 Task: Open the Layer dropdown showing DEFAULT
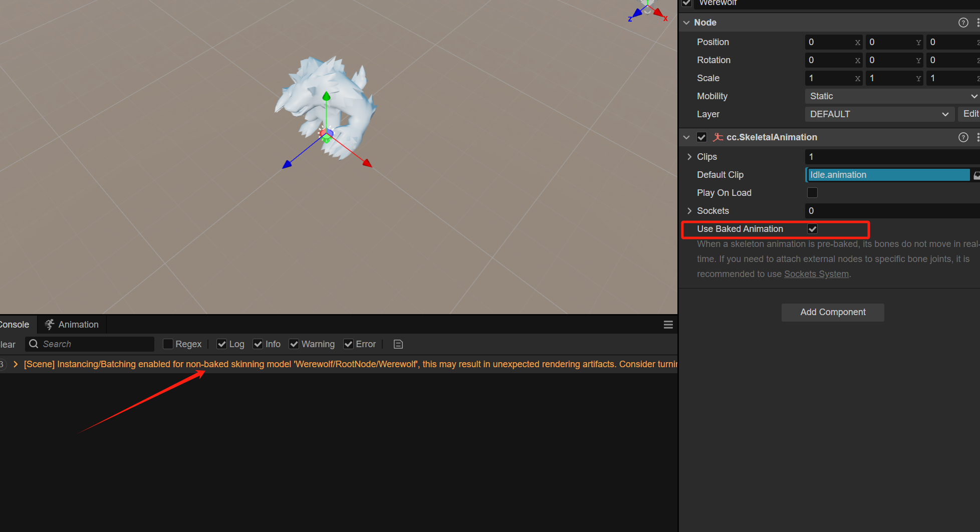879,114
